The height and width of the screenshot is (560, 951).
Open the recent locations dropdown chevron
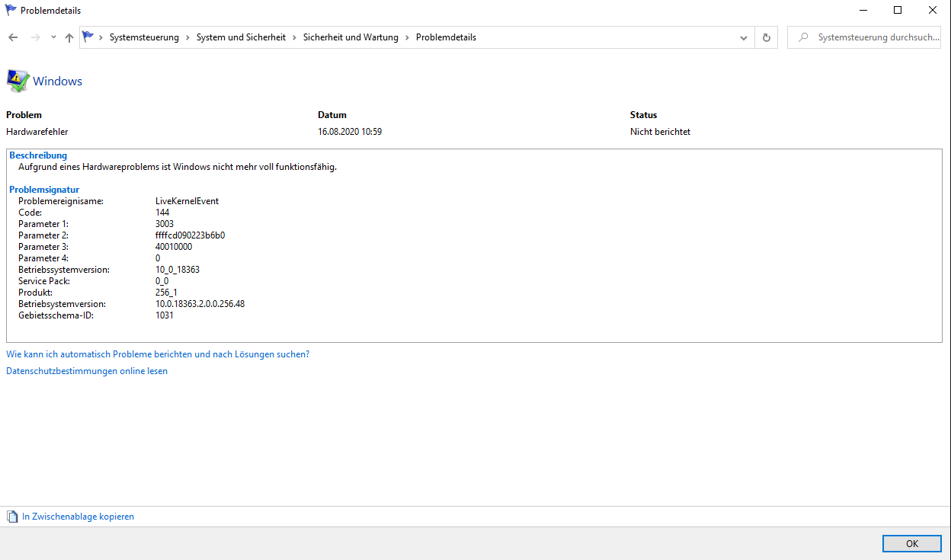(53, 37)
